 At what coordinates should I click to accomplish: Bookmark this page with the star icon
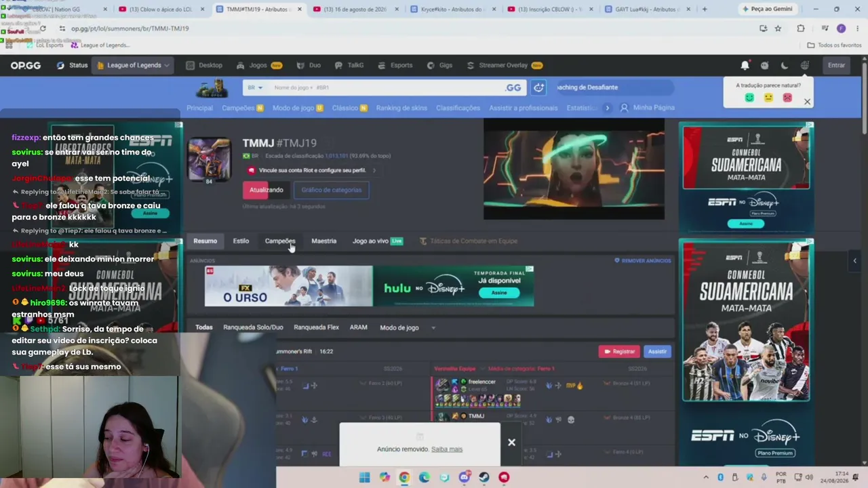click(x=778, y=28)
